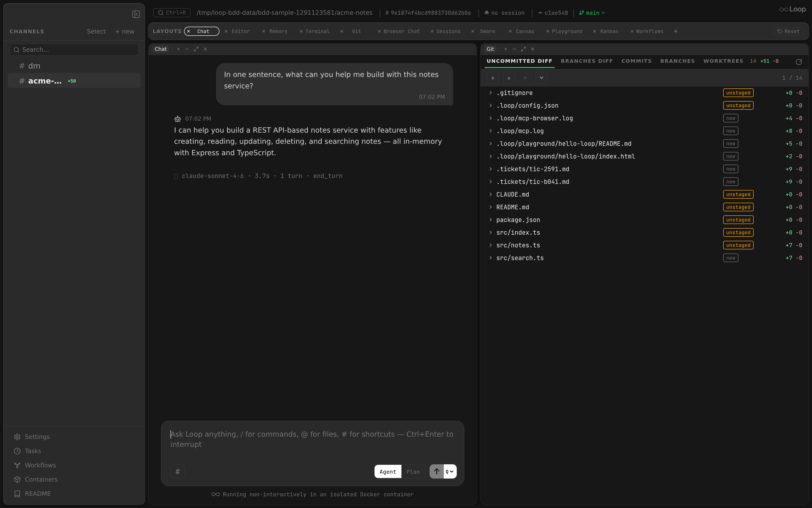Expand the .loop/mcp.log diff

(490, 131)
